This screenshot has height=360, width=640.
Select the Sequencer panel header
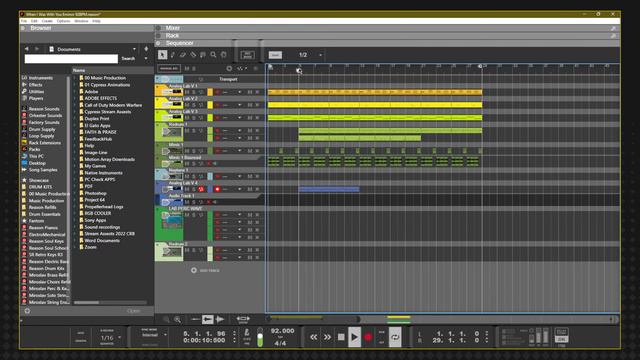[179, 43]
